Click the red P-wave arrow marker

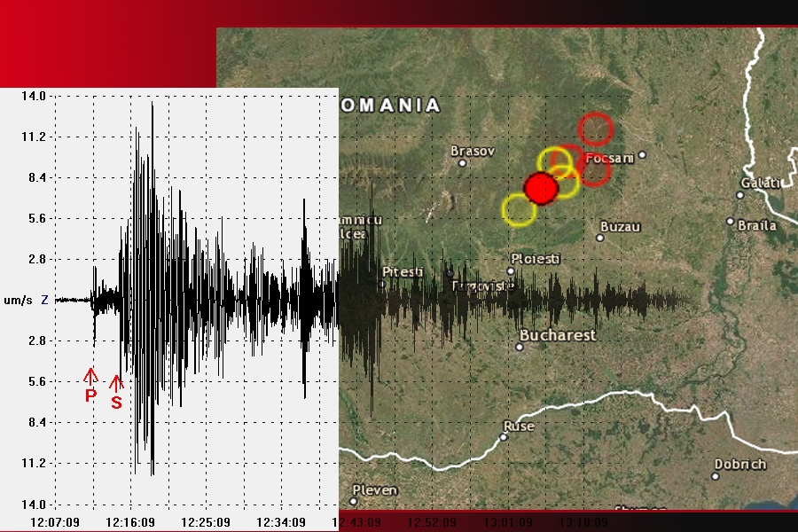pyautogui.click(x=90, y=375)
